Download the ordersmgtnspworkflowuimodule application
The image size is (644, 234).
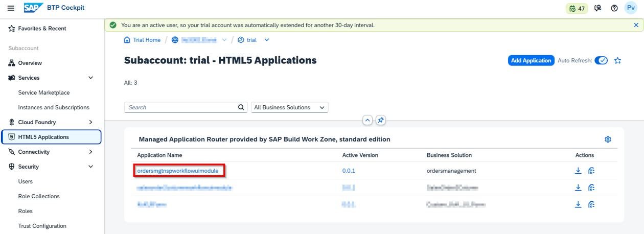578,171
